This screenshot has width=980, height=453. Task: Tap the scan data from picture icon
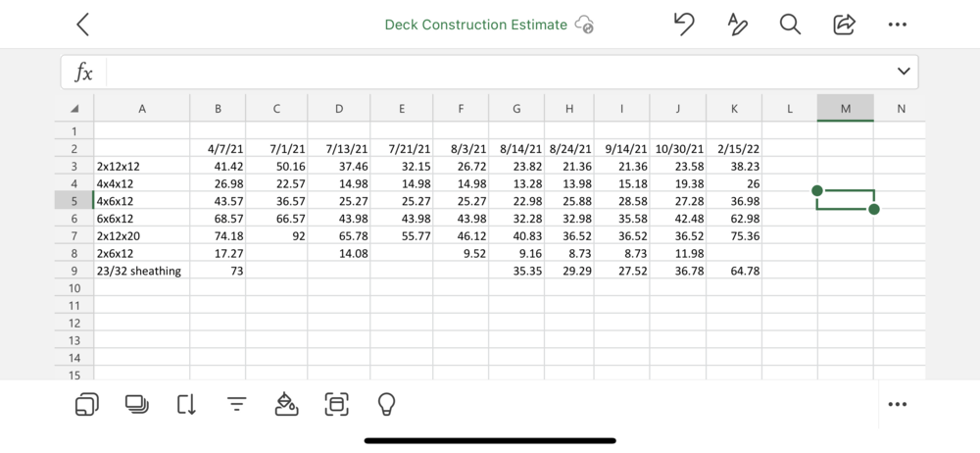click(336, 403)
